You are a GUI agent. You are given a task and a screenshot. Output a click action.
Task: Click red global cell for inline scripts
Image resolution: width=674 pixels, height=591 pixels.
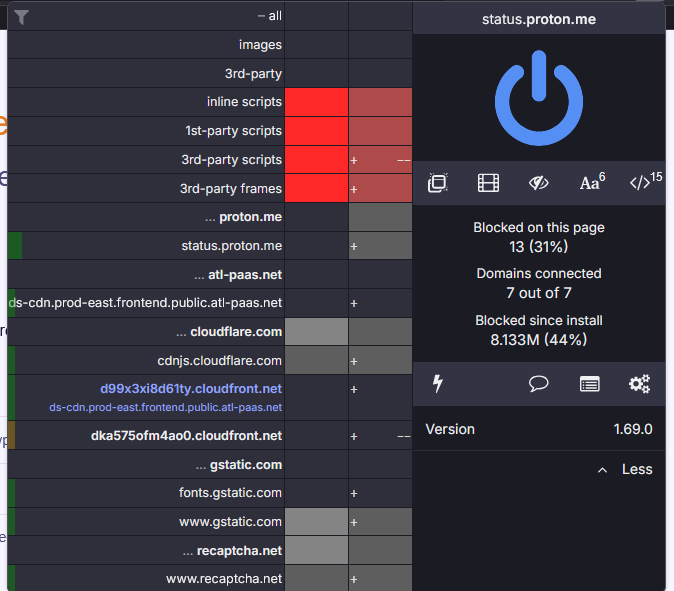click(316, 102)
